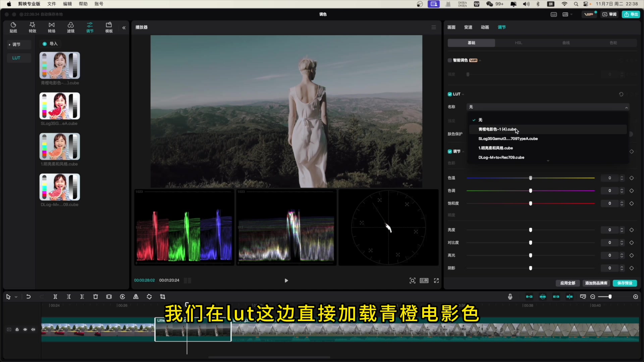
Task: Open the 模板 templates panel
Action: [109, 27]
